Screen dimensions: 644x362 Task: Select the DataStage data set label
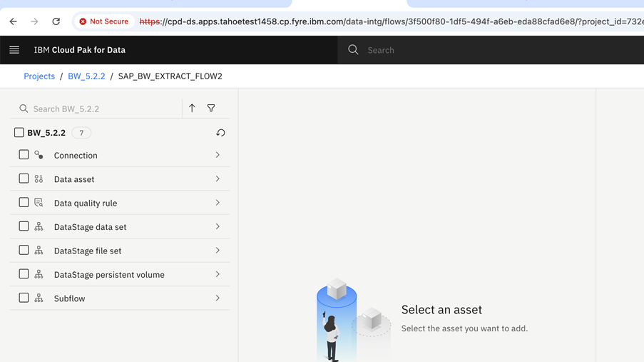(90, 227)
